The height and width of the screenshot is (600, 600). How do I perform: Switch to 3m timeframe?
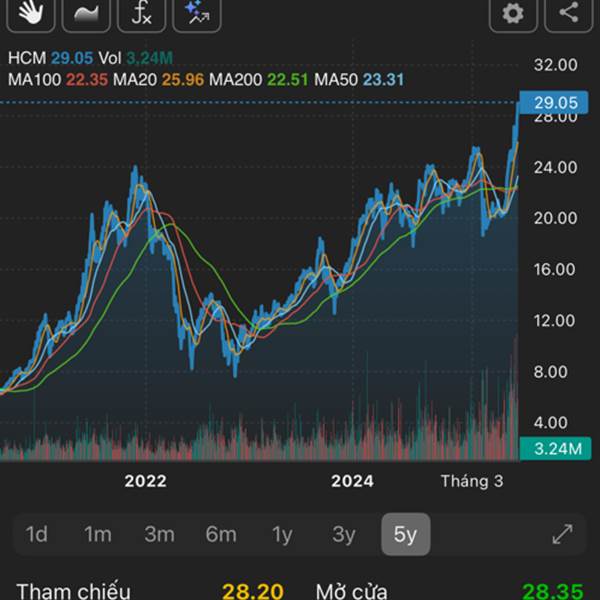(159, 534)
